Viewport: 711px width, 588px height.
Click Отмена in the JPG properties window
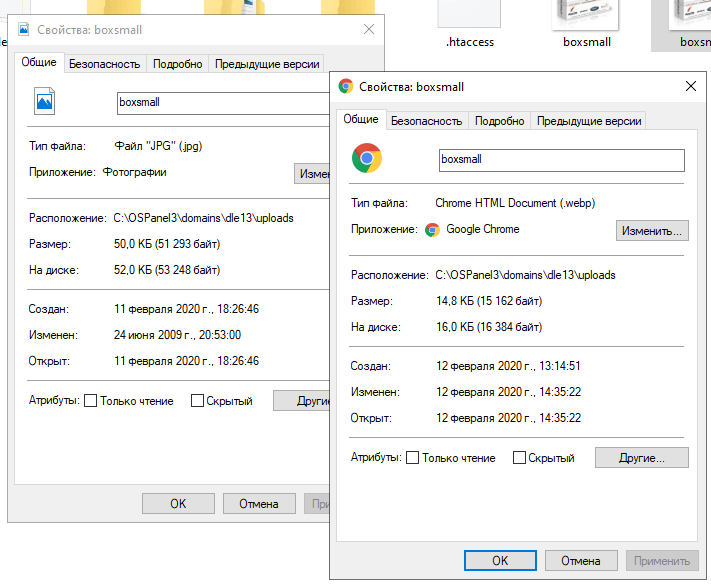point(259,504)
